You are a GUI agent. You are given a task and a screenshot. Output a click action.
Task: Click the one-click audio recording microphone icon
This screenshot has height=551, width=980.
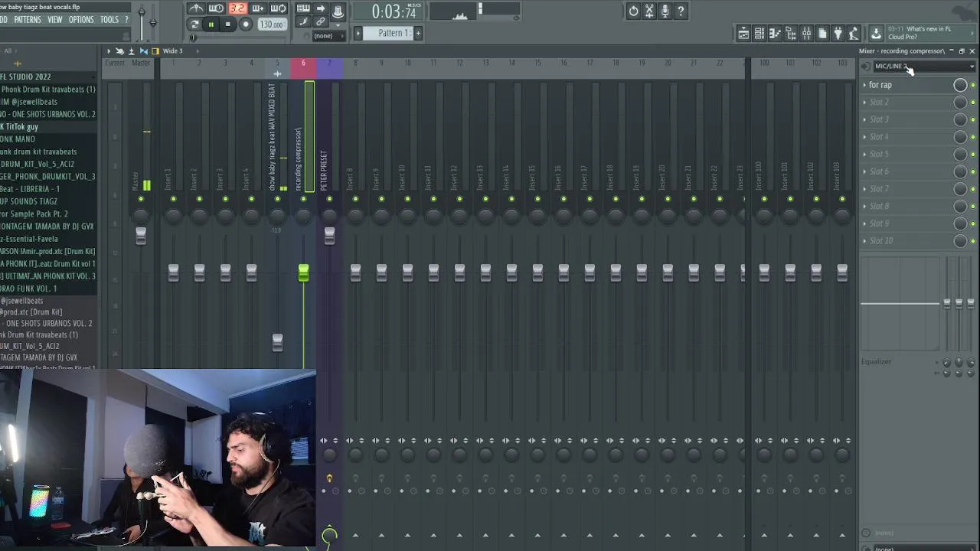tap(665, 11)
